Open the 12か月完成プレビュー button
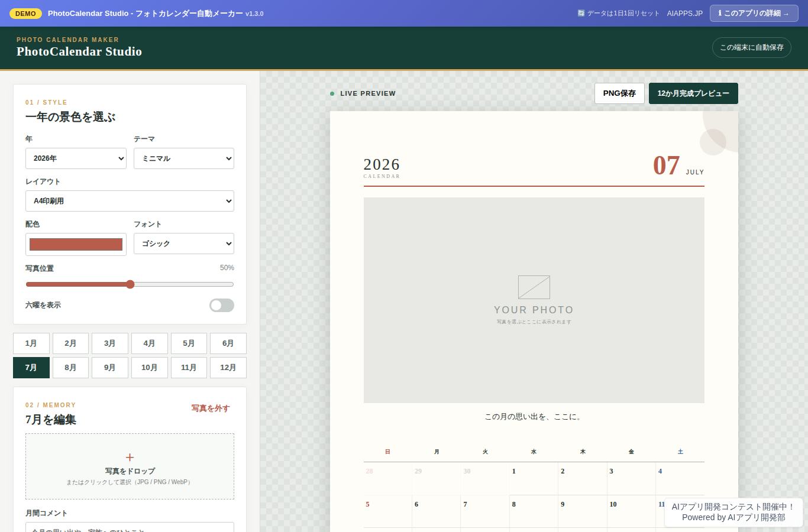The image size is (808, 532). 693,93
